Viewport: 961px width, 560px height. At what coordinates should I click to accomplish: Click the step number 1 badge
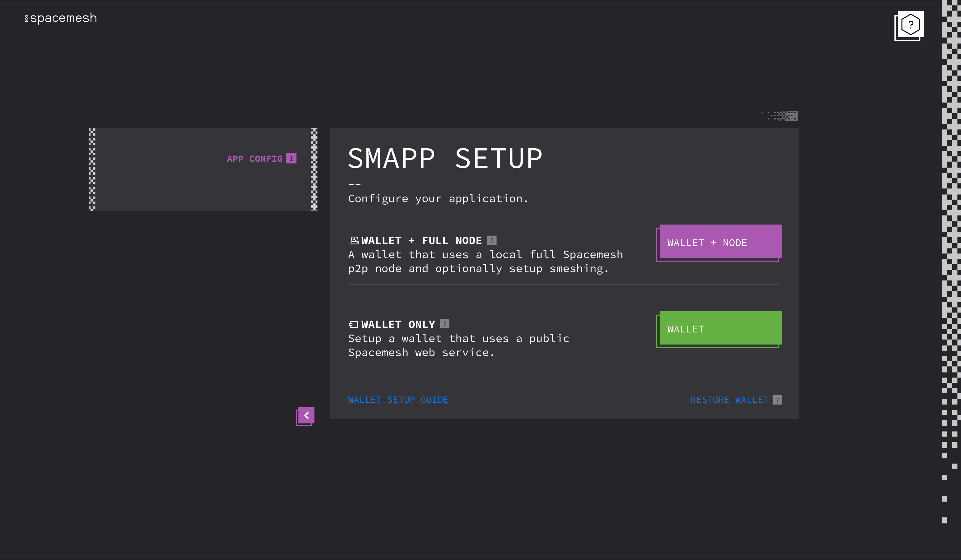tap(291, 158)
